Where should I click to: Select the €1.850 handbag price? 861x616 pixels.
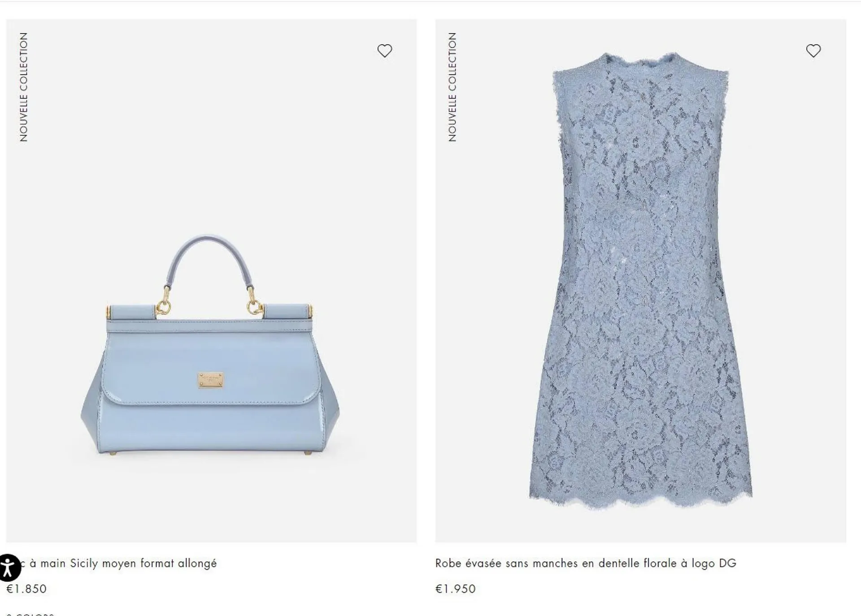[x=26, y=589]
